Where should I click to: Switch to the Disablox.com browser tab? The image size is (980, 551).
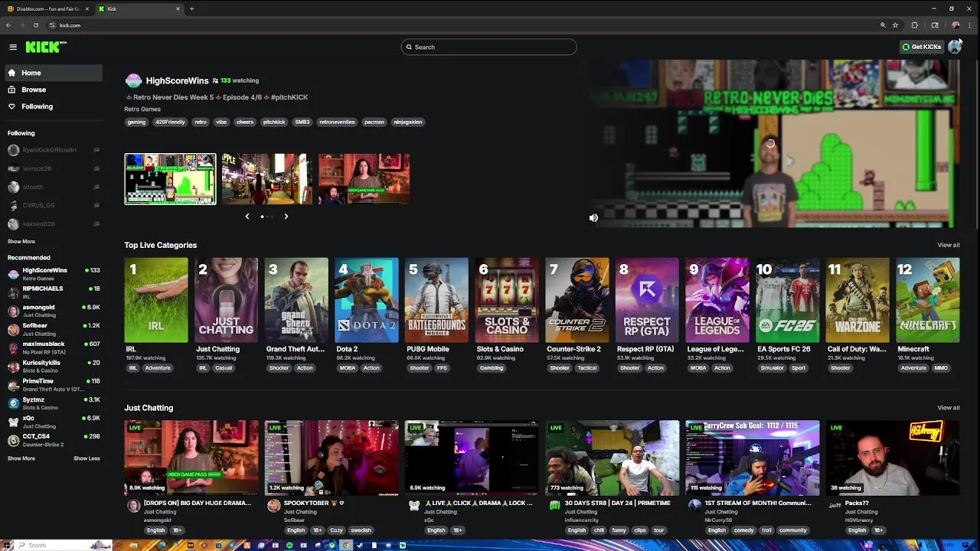coord(47,9)
